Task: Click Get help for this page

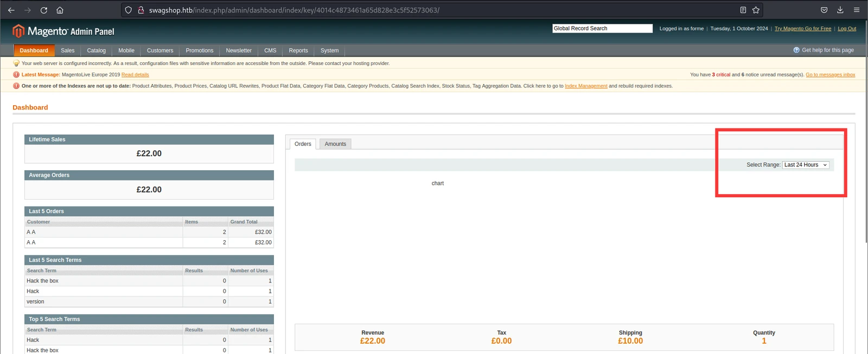Action: point(828,50)
